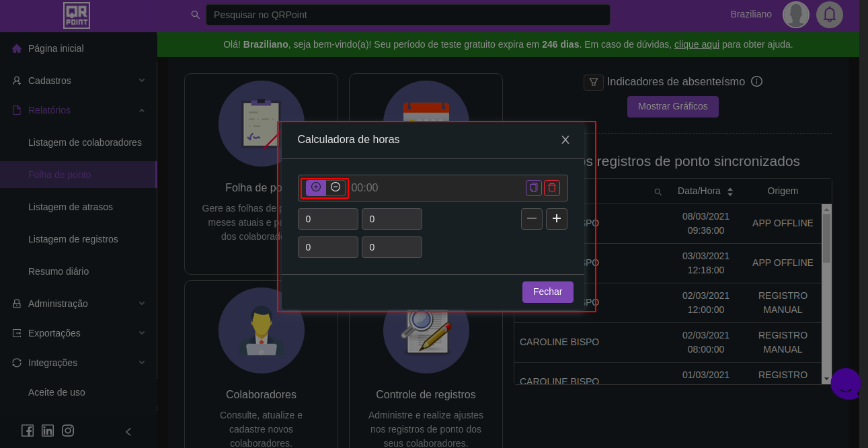Click the absenteeism filter funnel icon
The height and width of the screenshot is (448, 868).
pos(593,82)
